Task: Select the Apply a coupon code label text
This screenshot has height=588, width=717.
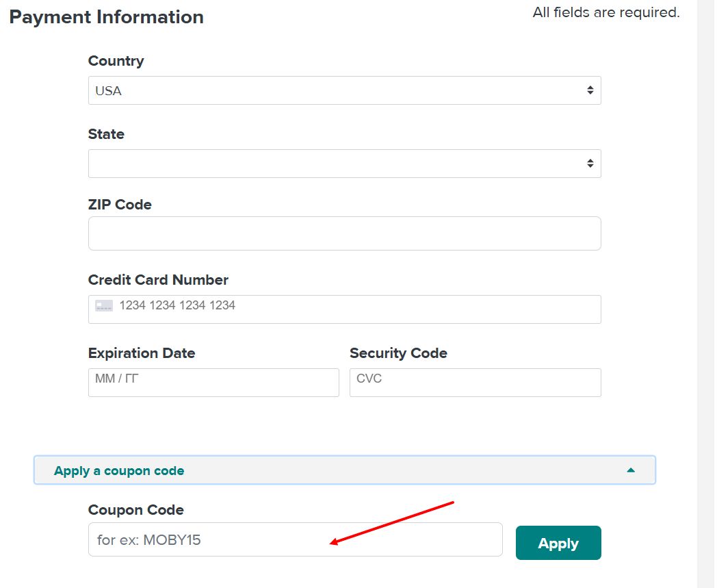Action: pos(118,470)
